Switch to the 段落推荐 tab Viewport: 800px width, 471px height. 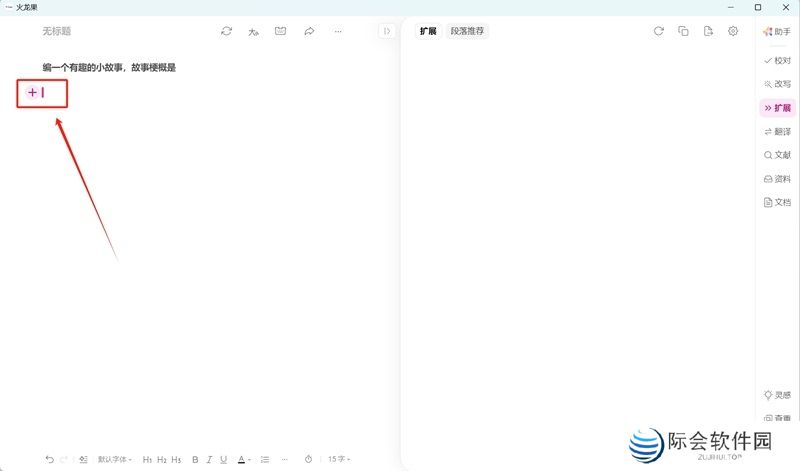pyautogui.click(x=467, y=31)
